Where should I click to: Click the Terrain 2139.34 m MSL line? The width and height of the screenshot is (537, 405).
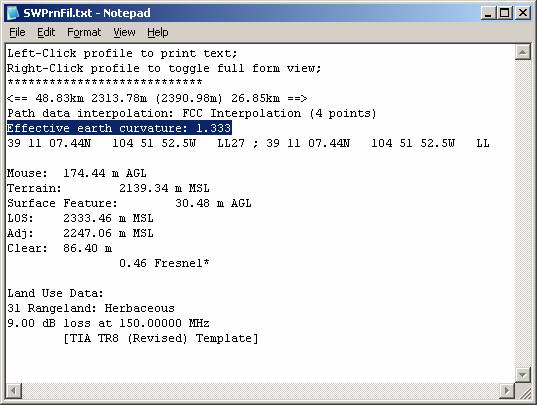click(108, 188)
